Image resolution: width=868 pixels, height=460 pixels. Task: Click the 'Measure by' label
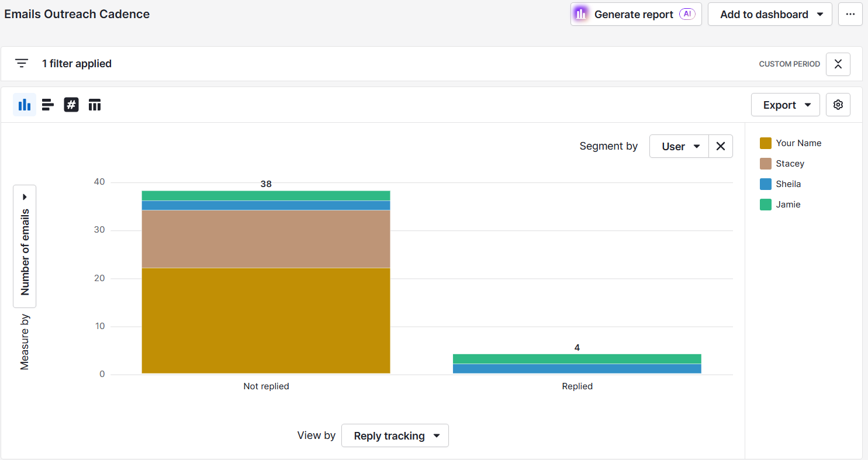25,342
